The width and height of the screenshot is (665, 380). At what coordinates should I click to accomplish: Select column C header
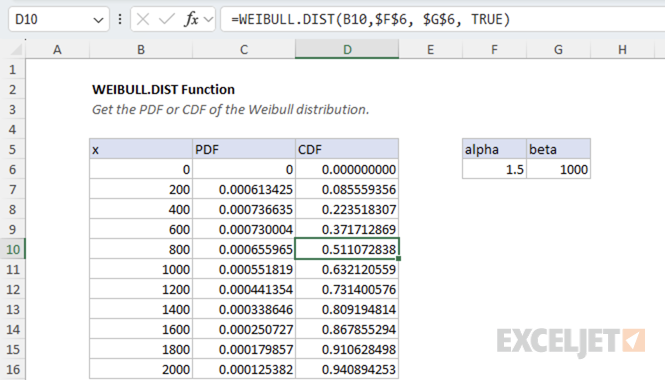click(244, 50)
